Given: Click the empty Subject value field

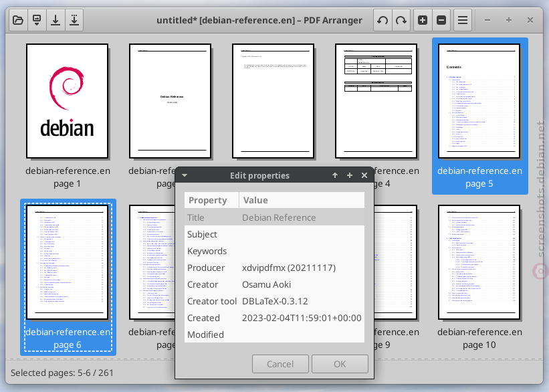Looking at the screenshot, I should pos(302,234).
